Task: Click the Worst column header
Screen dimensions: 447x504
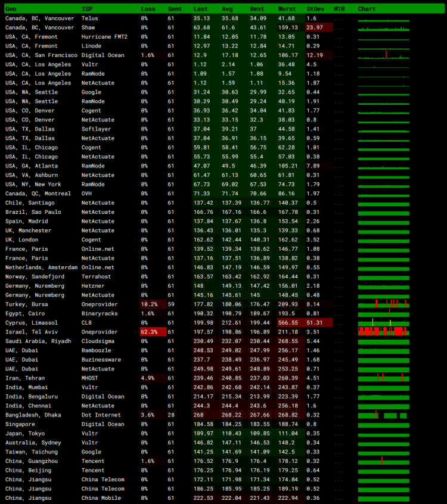Action: tap(287, 9)
